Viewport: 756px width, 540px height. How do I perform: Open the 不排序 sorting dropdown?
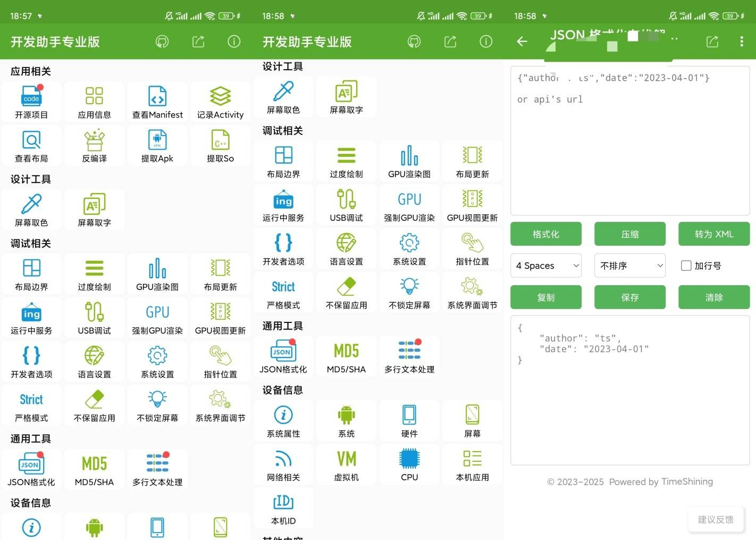point(630,265)
